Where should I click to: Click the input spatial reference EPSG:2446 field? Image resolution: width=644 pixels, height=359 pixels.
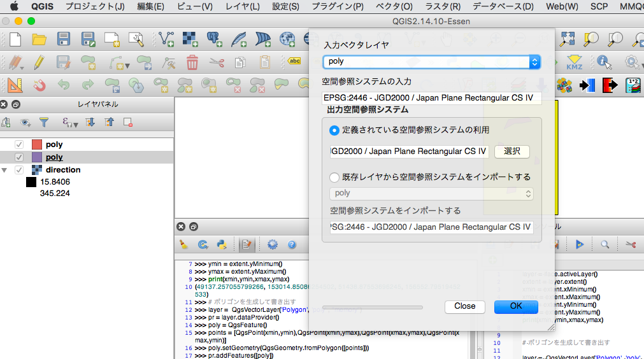tap(432, 98)
